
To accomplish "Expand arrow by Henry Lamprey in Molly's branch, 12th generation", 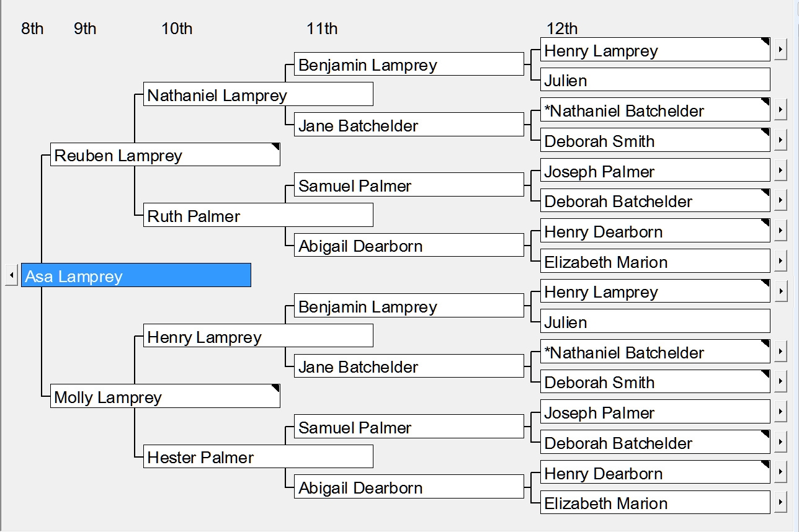I will 780,291.
